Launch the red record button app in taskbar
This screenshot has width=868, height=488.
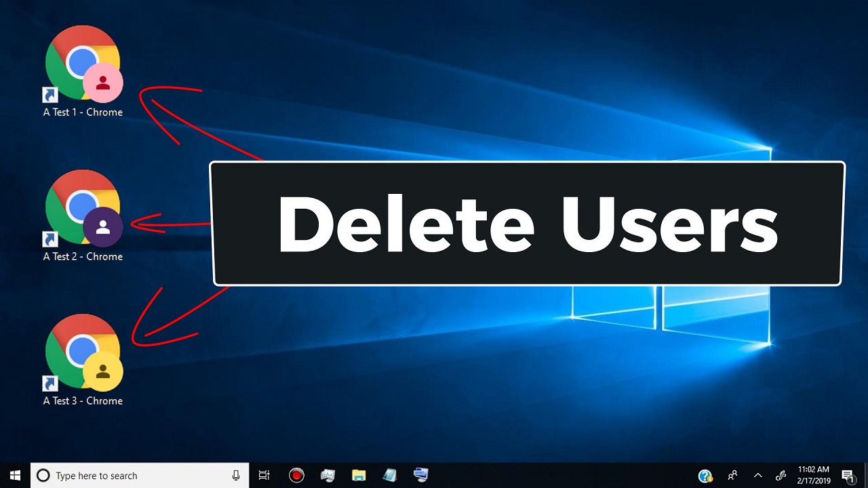pos(296,476)
